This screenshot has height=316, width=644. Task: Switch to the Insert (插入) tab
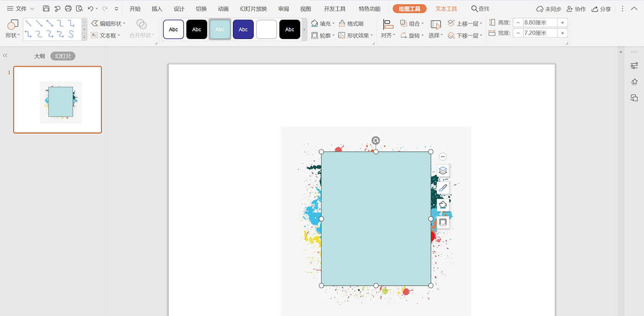coord(157,9)
